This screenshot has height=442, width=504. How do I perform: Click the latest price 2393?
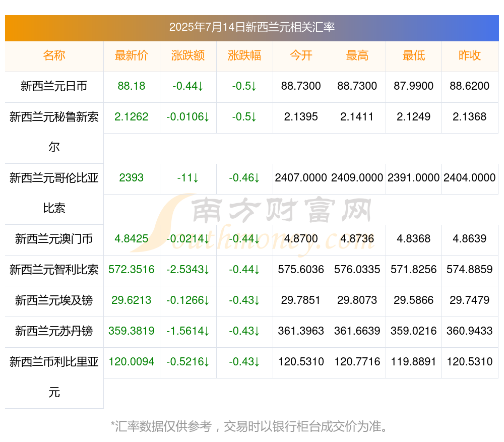(x=132, y=178)
